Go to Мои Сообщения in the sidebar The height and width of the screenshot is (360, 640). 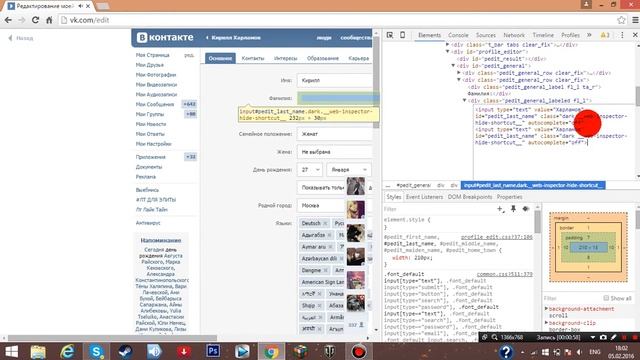(x=155, y=104)
